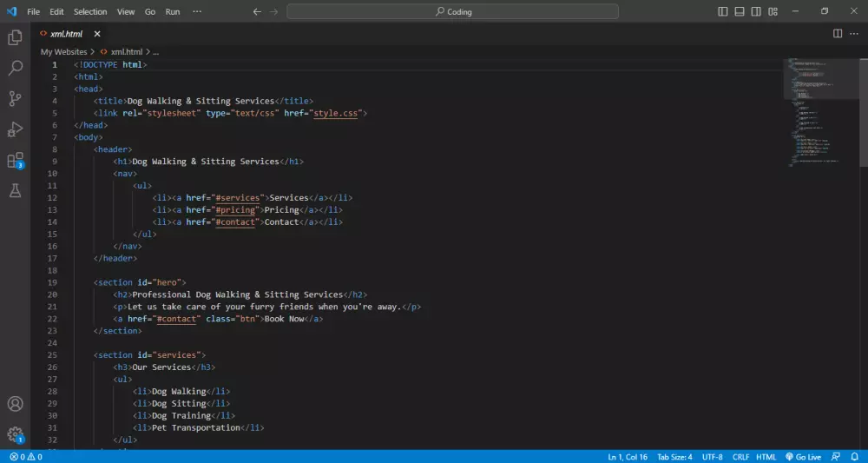Open the Source Control view
This screenshot has height=463, width=868.
pos(15,98)
